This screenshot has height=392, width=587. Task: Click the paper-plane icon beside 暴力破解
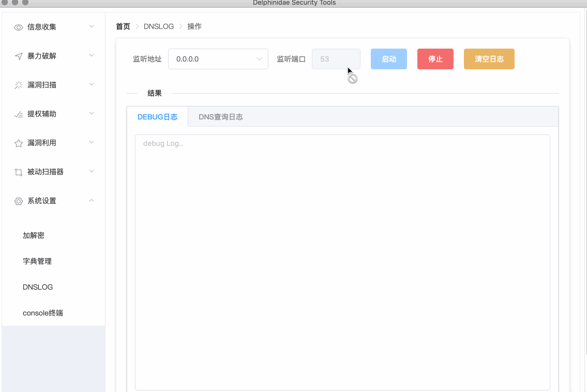click(19, 56)
